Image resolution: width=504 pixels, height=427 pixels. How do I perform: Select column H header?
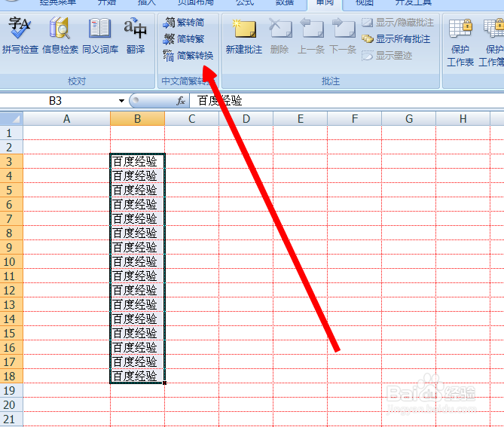click(463, 118)
